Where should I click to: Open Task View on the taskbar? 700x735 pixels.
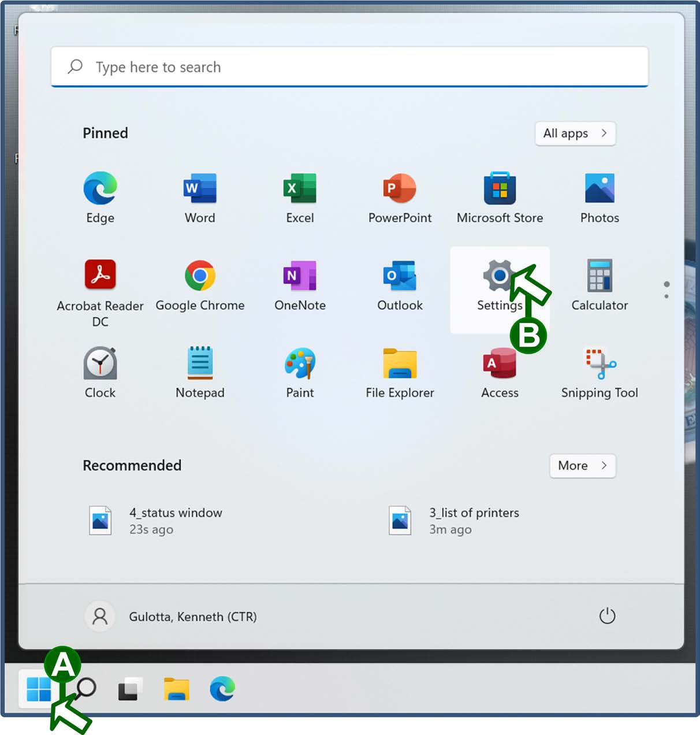[x=131, y=689]
